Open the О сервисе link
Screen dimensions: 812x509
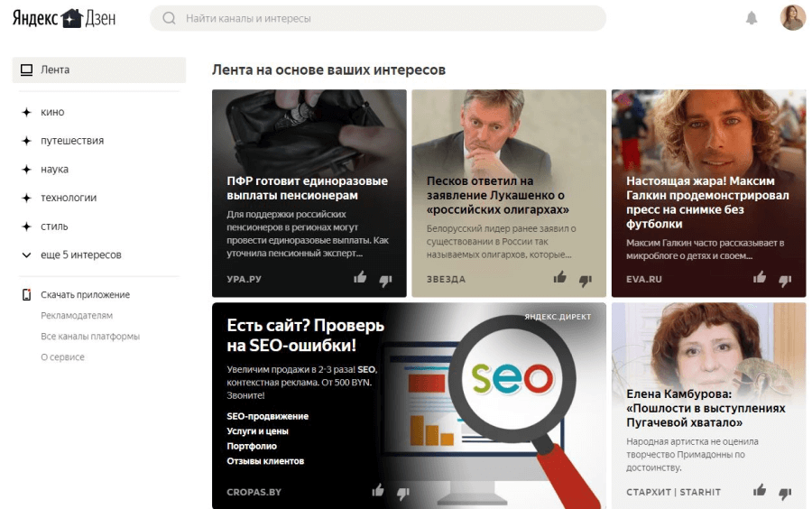(x=62, y=356)
